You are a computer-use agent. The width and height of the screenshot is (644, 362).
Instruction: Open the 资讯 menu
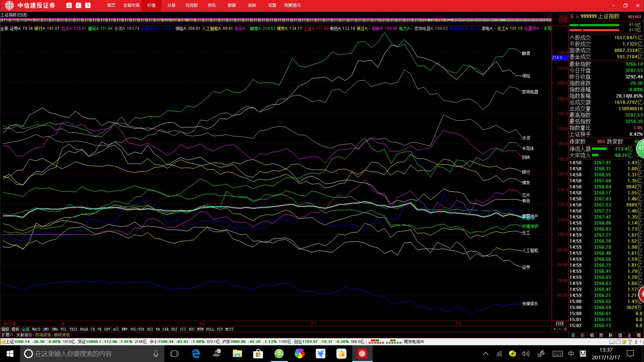(x=212, y=5)
